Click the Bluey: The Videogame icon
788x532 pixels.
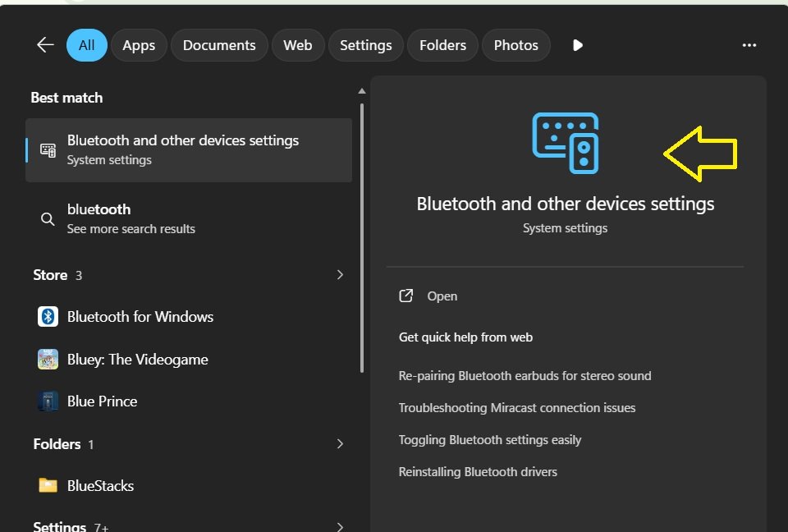[x=48, y=359]
